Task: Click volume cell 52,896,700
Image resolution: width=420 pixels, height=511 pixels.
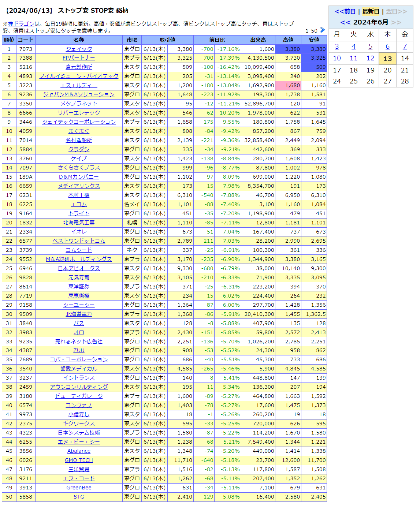Action: tap(258, 104)
